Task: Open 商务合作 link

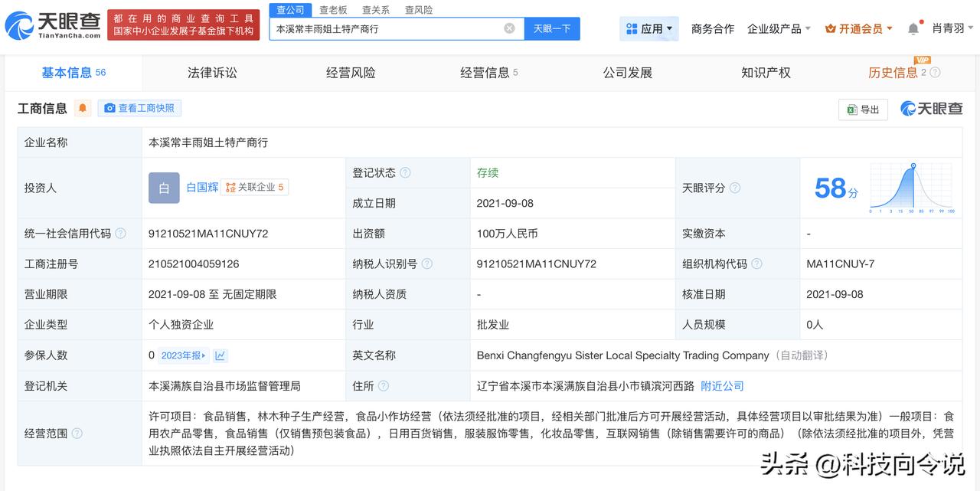Action: pyautogui.click(x=713, y=28)
